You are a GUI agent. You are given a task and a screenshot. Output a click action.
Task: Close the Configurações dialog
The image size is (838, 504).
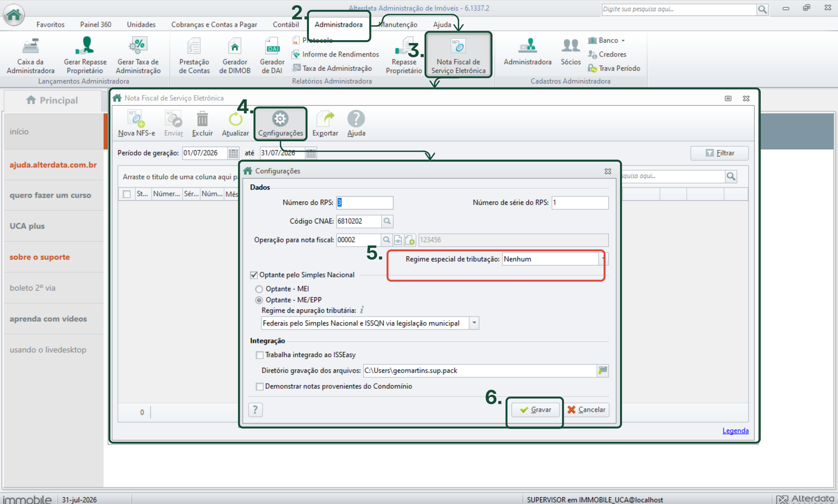click(x=608, y=171)
